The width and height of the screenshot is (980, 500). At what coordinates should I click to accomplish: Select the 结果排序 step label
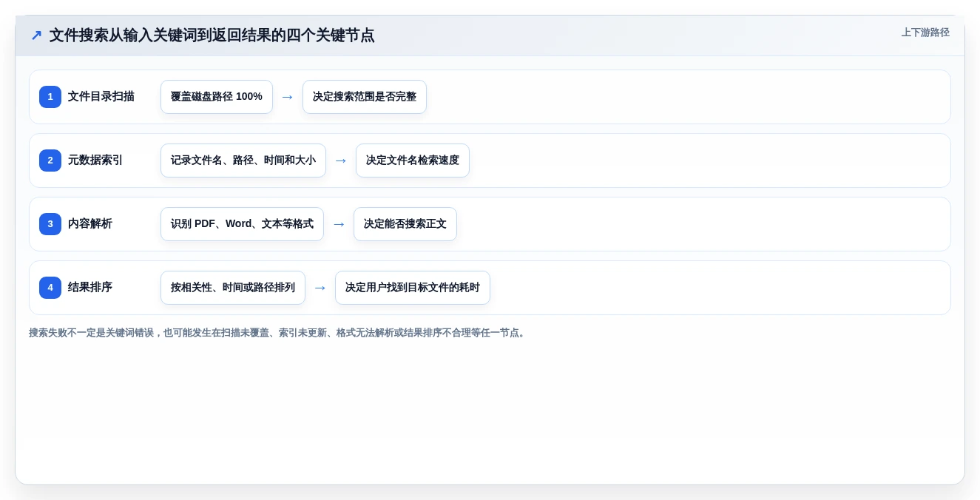click(90, 288)
